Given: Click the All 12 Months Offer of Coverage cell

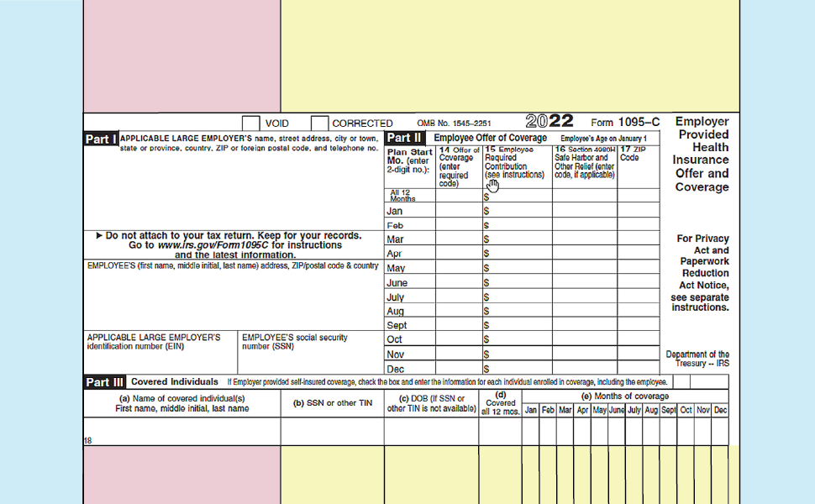Looking at the screenshot, I should (x=458, y=197).
